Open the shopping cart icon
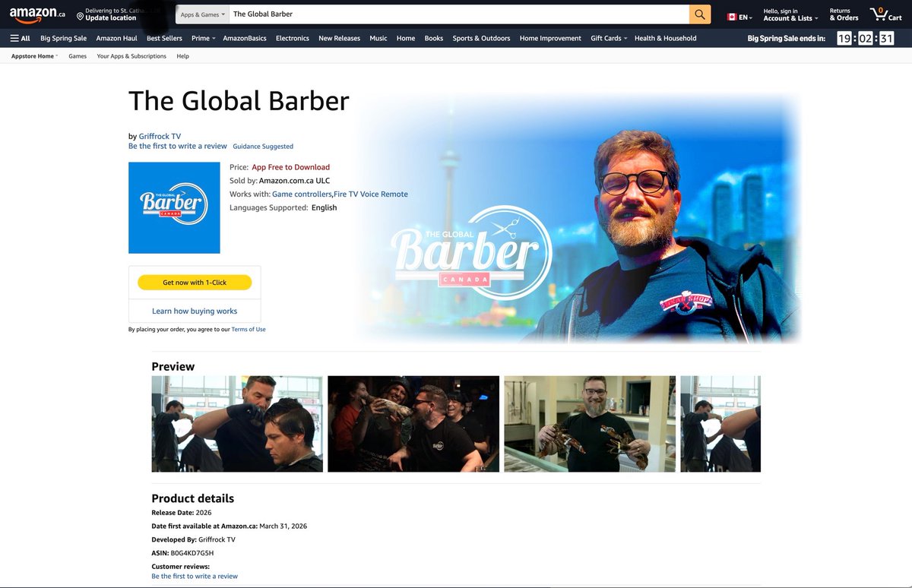The width and height of the screenshot is (912, 588). (885, 14)
